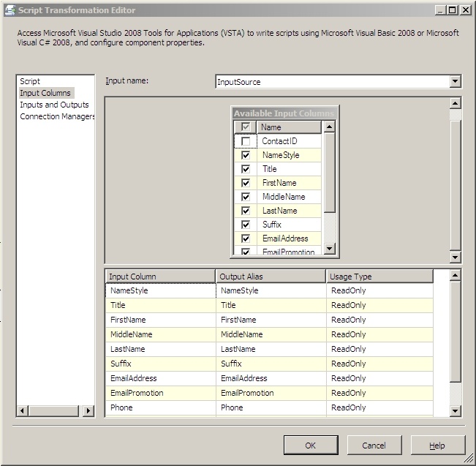Go to the Connection Managers page
The width and height of the screenshot is (476, 466).
pos(57,116)
